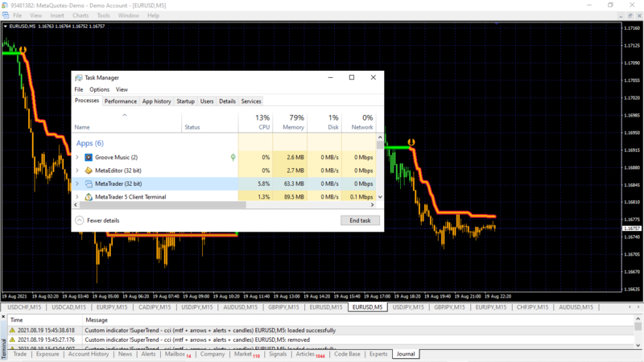Close the Terminal panel with its X icon
This screenshot has height=362, width=644.
click(x=3, y=317)
